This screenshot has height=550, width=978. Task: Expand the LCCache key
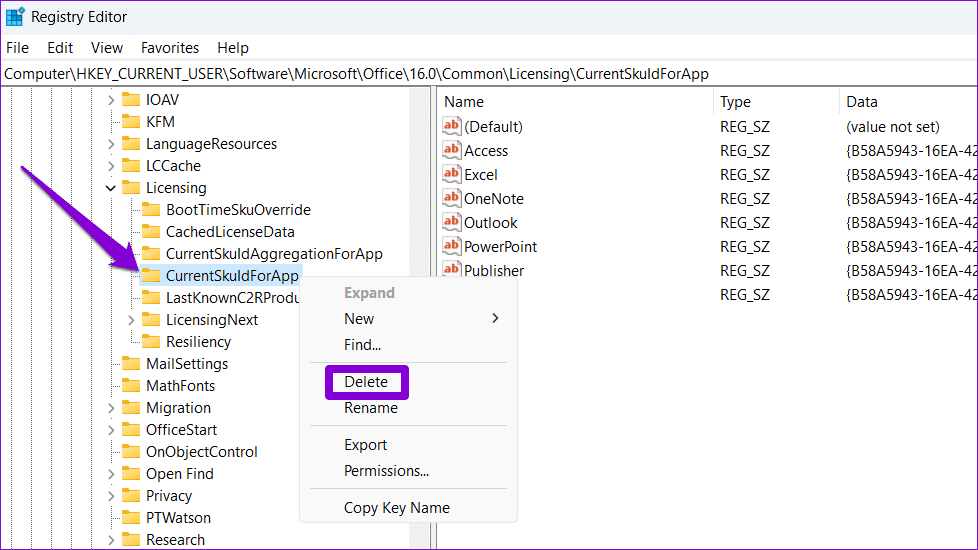click(x=111, y=166)
